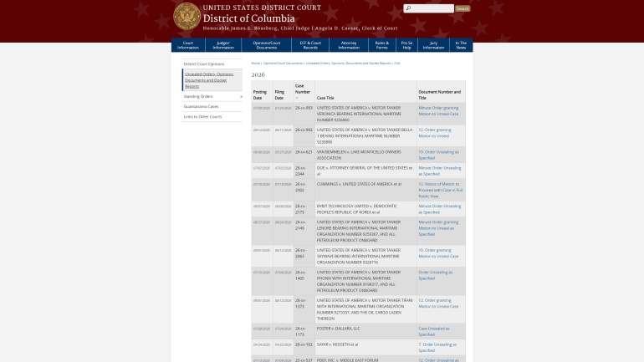Open the In The News menu
644x362 pixels.
pos(461,45)
